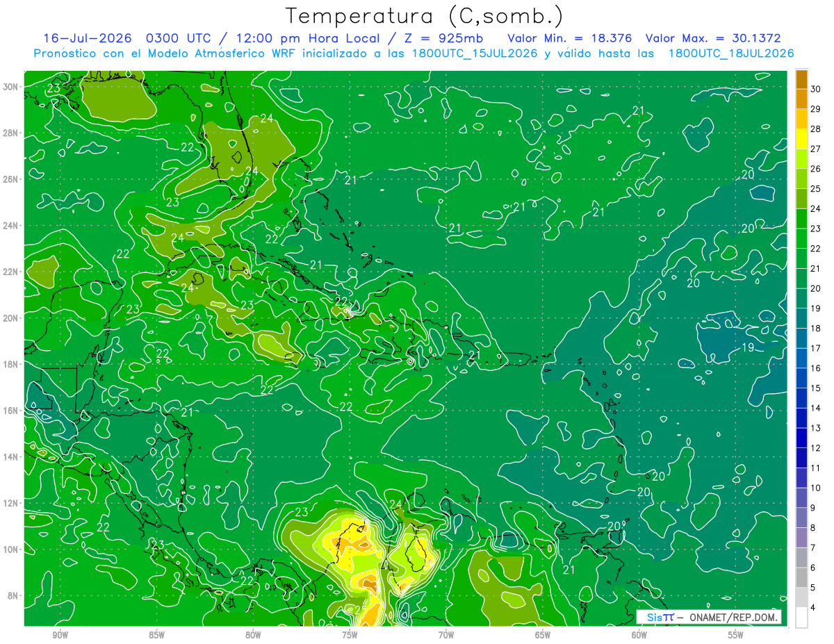Pick the legend swatch between 22 and 23
Image resolution: width=834 pixels, height=644 pixels.
pos(801,239)
